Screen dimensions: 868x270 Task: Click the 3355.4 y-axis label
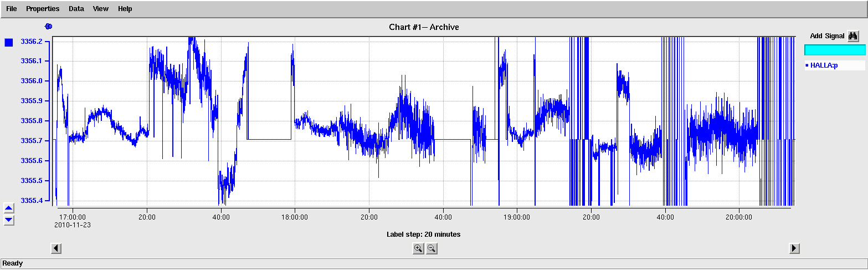(x=32, y=201)
